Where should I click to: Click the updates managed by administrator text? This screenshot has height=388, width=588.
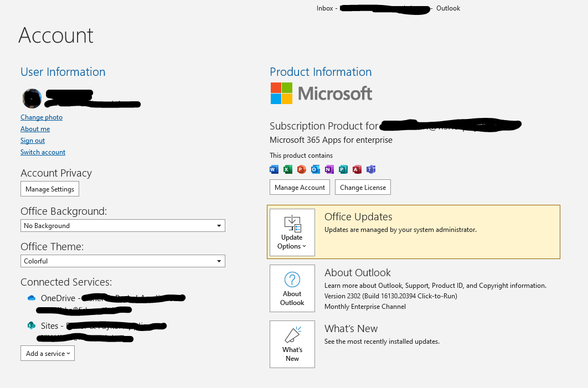[x=400, y=230]
